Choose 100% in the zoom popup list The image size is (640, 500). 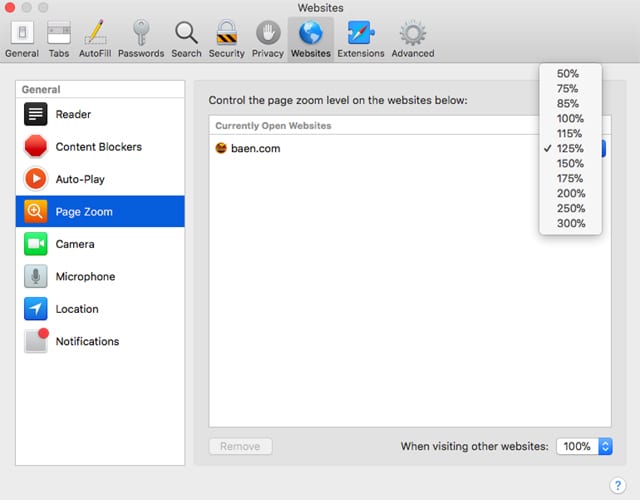point(570,119)
